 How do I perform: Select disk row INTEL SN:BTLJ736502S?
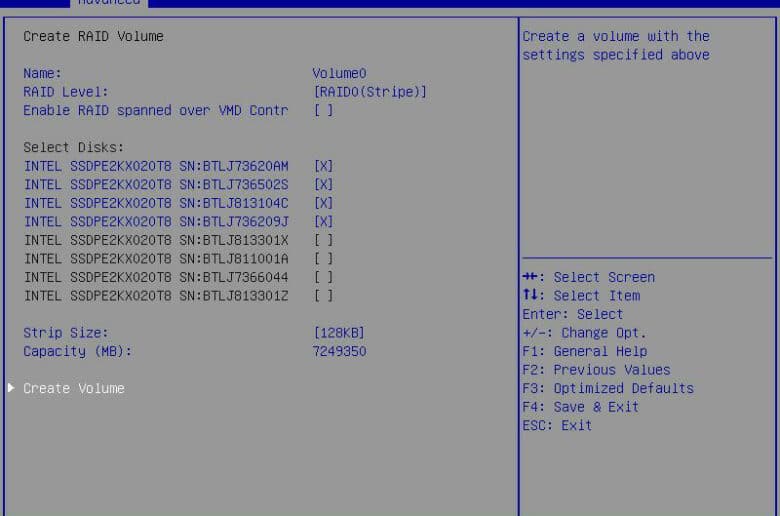156,185
